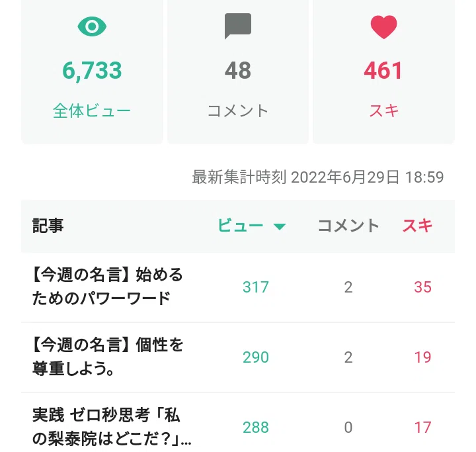Click the 6,733 total view count
Screen dimensions: 476x452
[92, 71]
